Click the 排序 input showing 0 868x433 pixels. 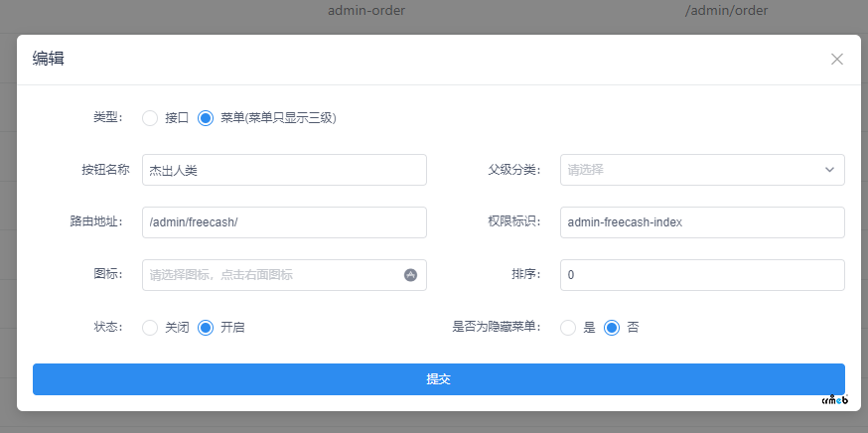click(x=702, y=275)
